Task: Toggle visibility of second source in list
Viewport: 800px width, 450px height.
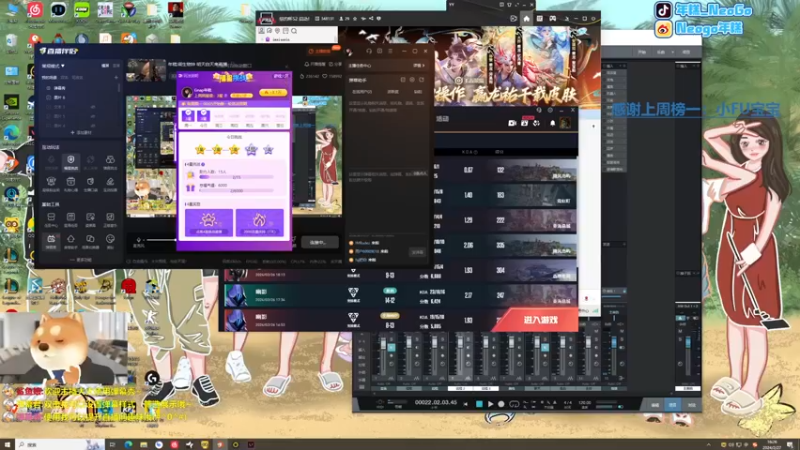Action: tap(48, 97)
